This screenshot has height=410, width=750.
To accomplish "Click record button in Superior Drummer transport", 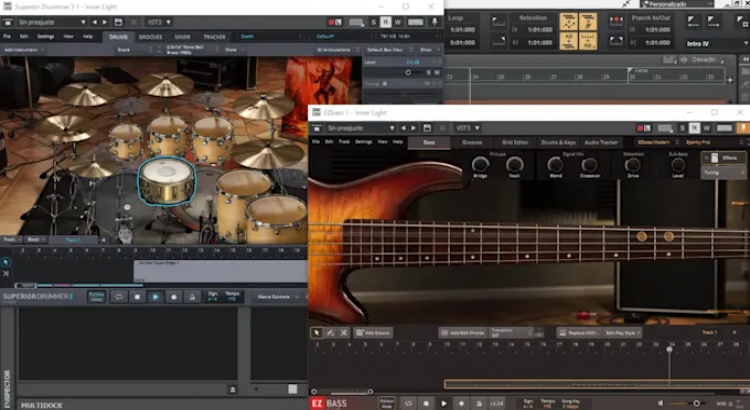I will pyautogui.click(x=174, y=297).
